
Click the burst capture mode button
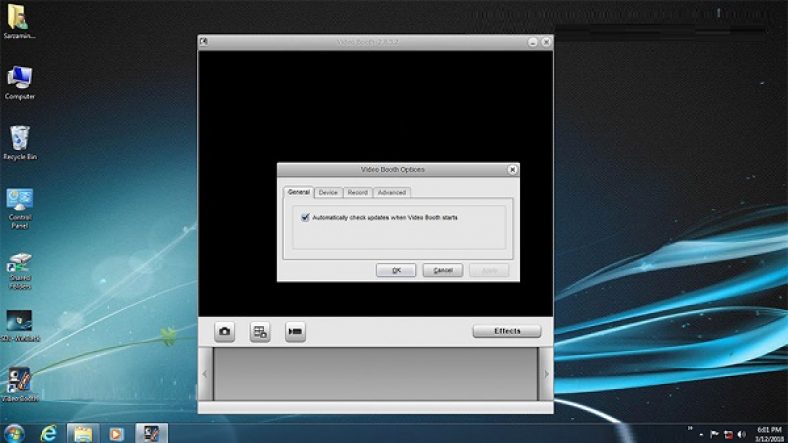[260, 331]
